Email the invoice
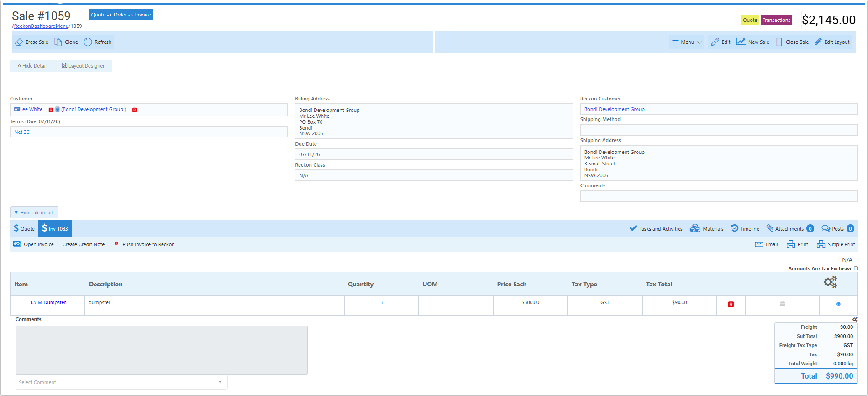 (767, 244)
